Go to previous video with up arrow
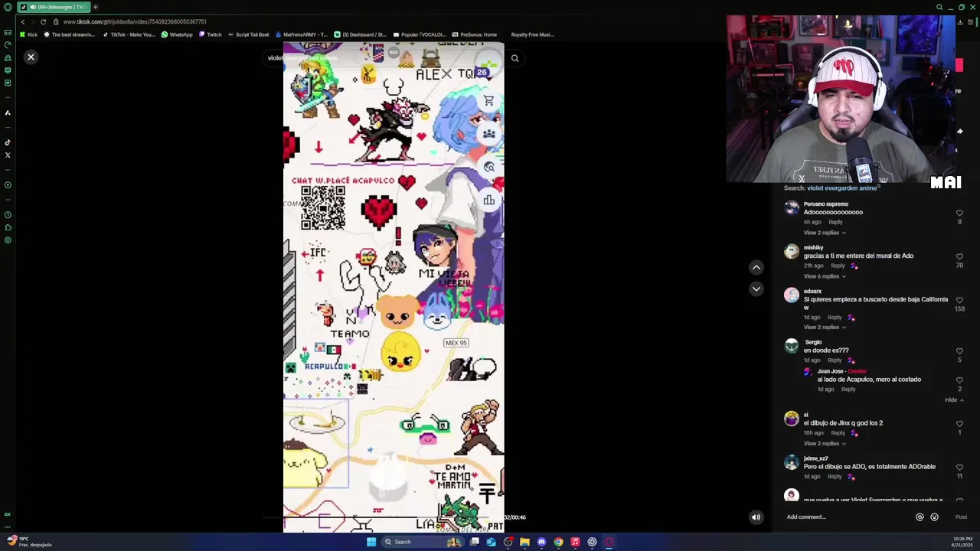 [756, 267]
